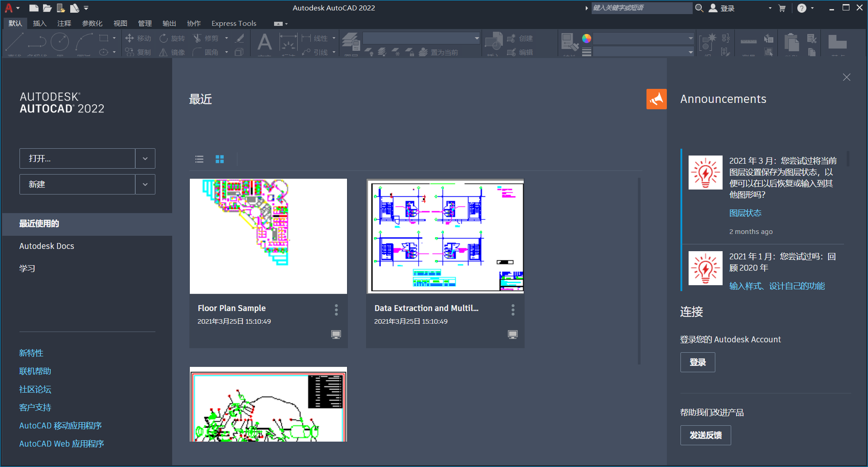Expand the 打开 dropdown arrow
This screenshot has height=467, width=868.
[x=145, y=158]
